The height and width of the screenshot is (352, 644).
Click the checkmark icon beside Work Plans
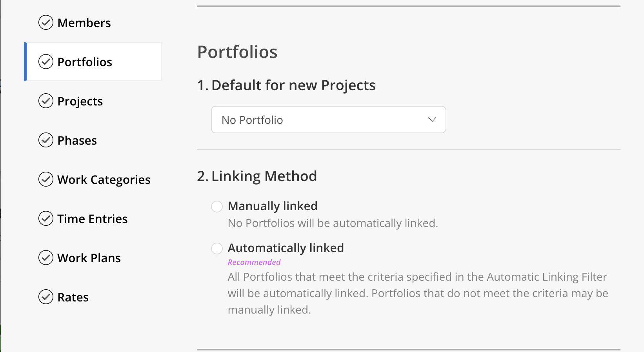point(46,258)
